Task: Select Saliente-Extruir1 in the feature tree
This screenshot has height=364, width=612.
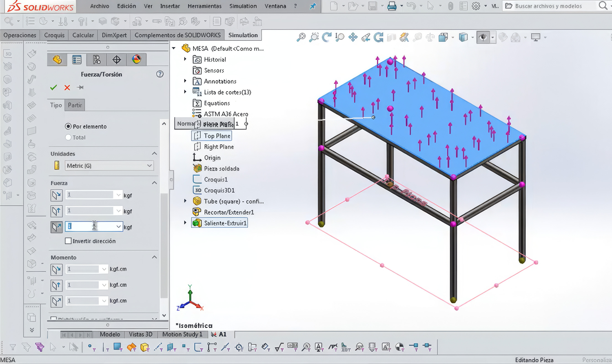Action: pos(225,223)
